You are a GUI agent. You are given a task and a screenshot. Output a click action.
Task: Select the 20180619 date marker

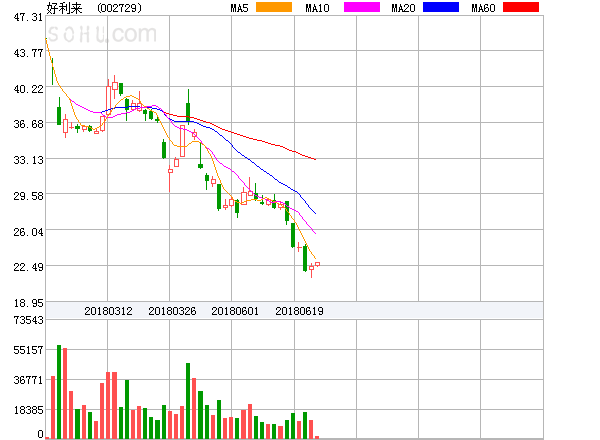click(x=299, y=311)
